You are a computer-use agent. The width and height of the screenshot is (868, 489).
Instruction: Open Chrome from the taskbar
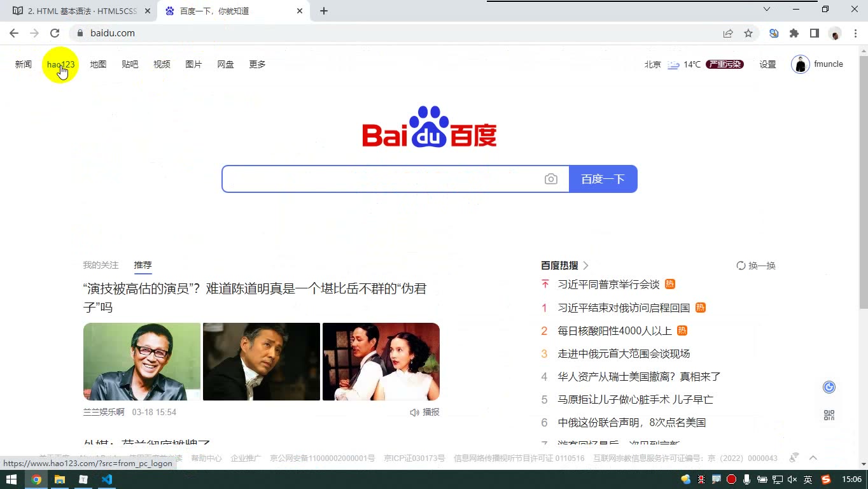click(36, 479)
